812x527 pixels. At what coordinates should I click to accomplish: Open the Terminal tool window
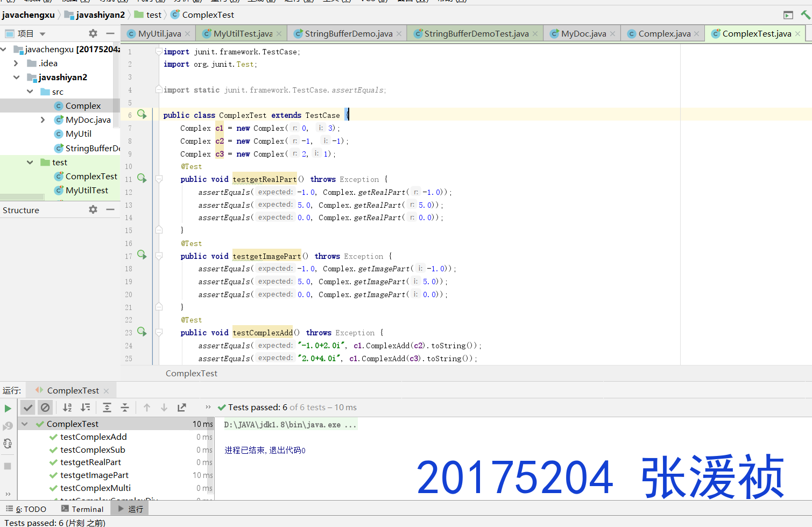[82, 509]
